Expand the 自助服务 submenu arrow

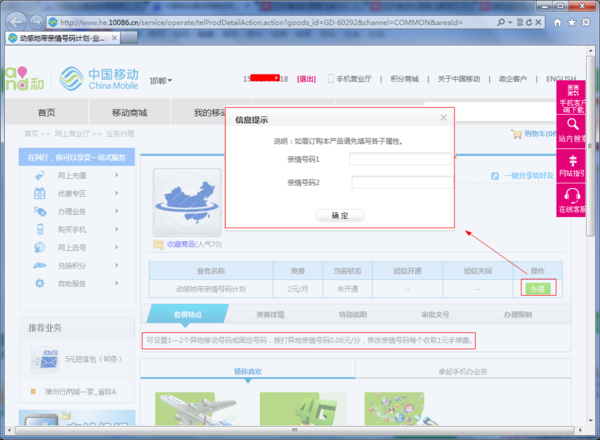point(117,283)
